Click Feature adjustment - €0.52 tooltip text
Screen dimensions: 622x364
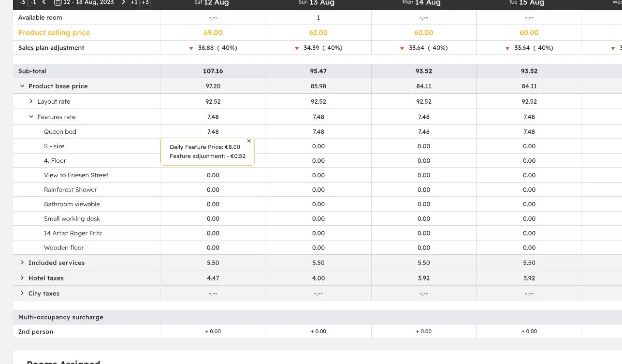[x=208, y=156]
